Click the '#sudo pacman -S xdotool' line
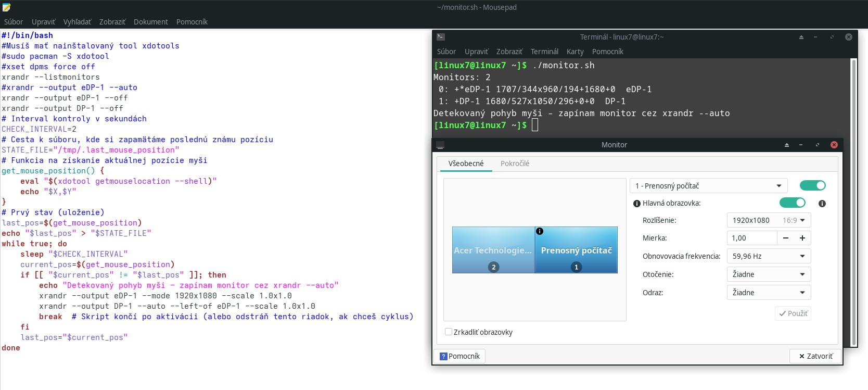The height and width of the screenshot is (390, 868). 55,56
